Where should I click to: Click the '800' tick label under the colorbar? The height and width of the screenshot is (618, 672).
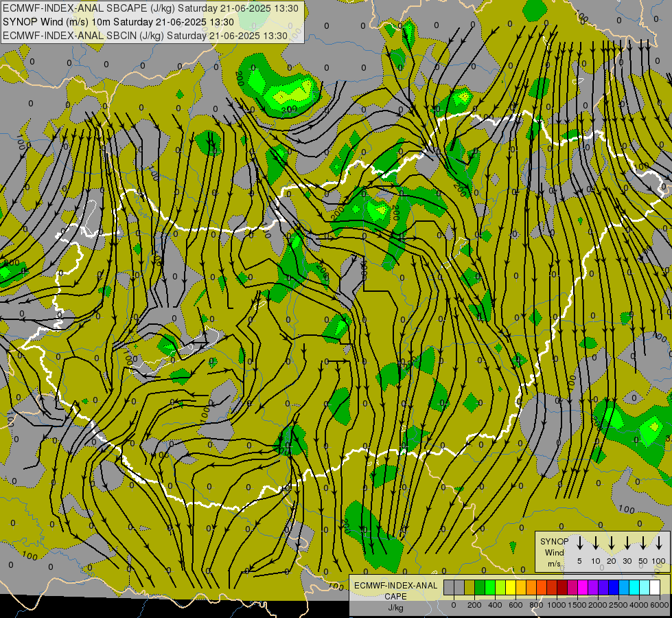click(x=536, y=605)
